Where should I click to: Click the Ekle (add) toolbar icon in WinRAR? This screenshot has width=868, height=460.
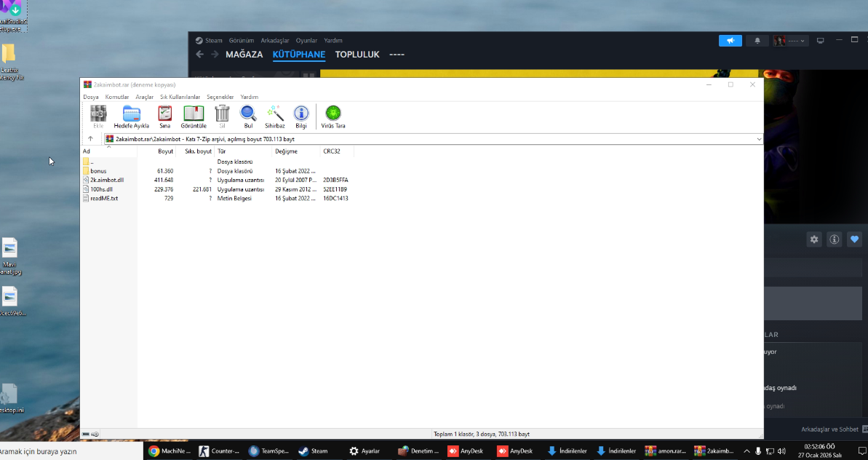pos(98,116)
